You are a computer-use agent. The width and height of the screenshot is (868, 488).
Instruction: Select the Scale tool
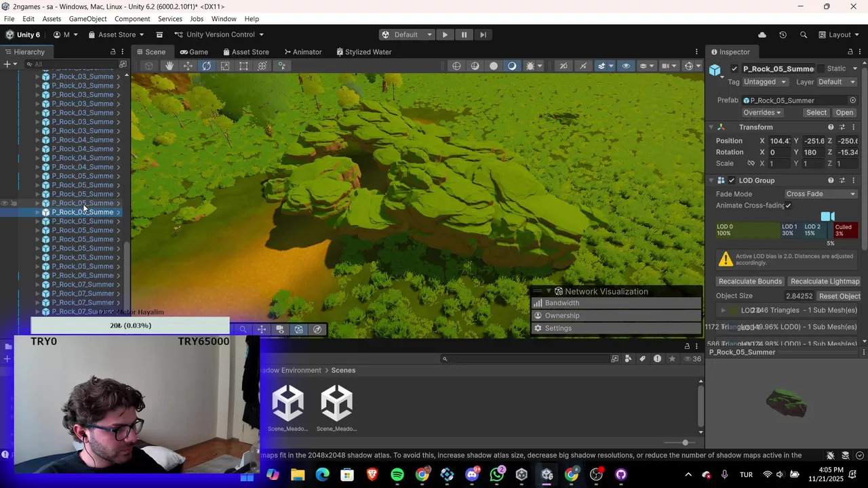pos(225,66)
